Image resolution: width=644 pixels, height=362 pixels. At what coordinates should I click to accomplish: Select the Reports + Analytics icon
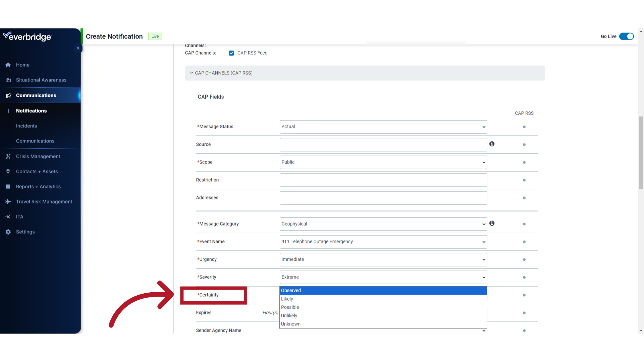pos(8,186)
